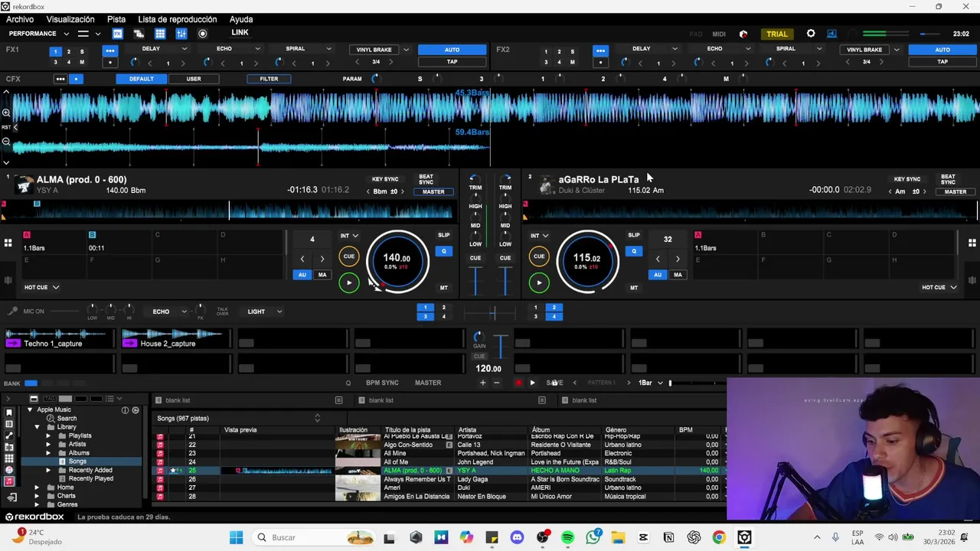This screenshot has height=551, width=980.
Task: Set deck 2 as MASTER
Action: pyautogui.click(x=955, y=191)
